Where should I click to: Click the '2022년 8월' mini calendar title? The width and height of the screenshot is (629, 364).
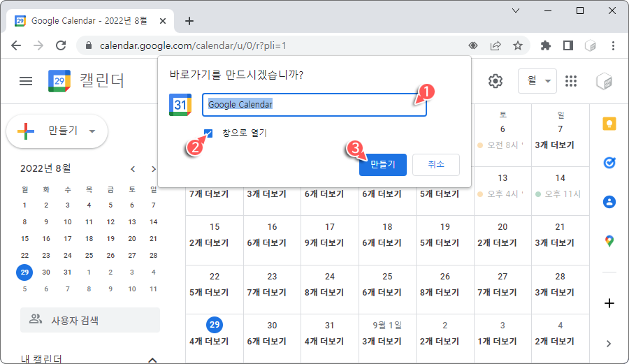point(45,169)
